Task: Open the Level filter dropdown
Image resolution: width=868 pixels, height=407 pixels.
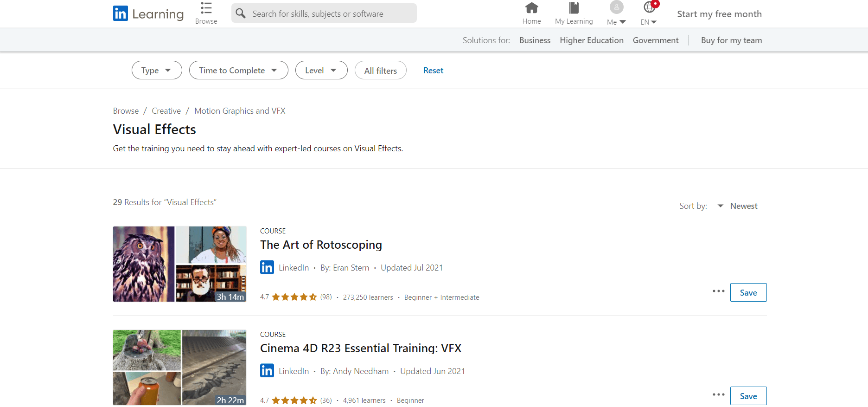Action: (321, 71)
